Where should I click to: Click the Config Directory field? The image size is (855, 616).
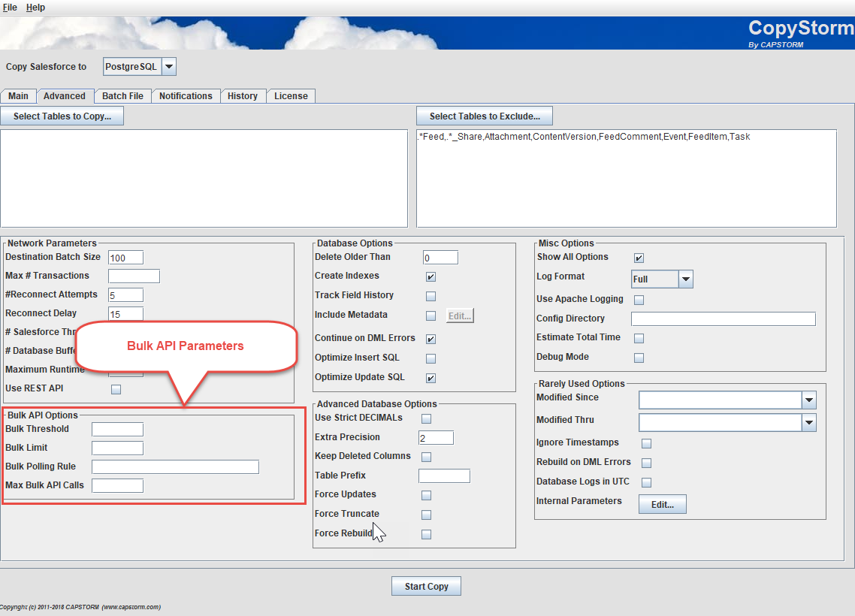[x=724, y=319]
